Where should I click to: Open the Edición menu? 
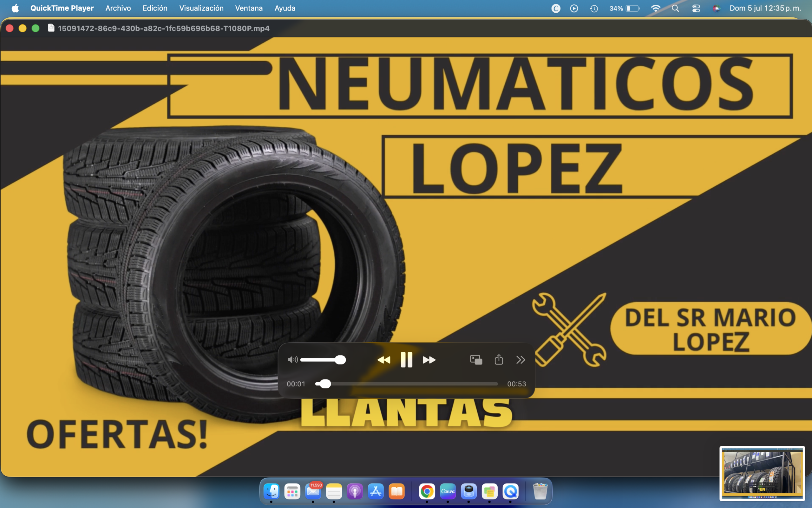pos(155,8)
